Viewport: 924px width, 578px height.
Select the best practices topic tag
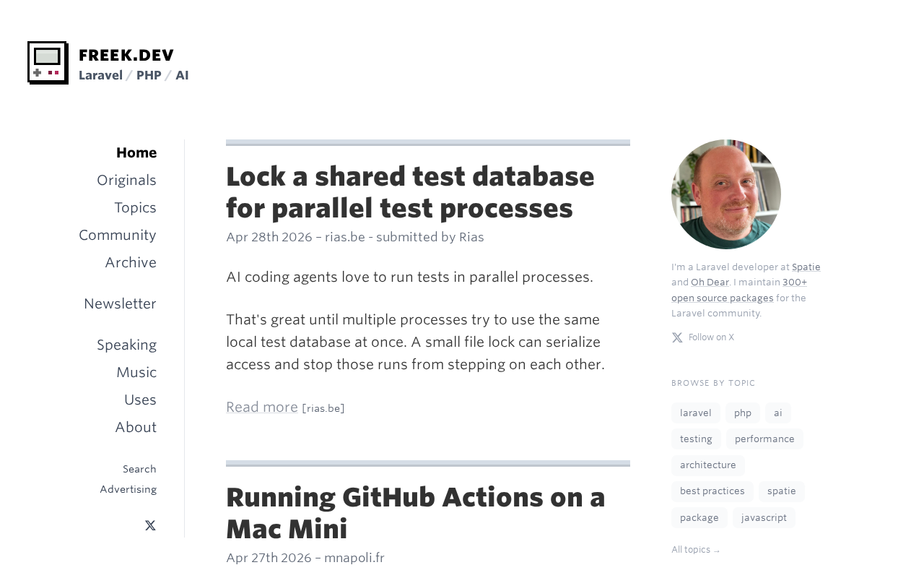(x=712, y=491)
